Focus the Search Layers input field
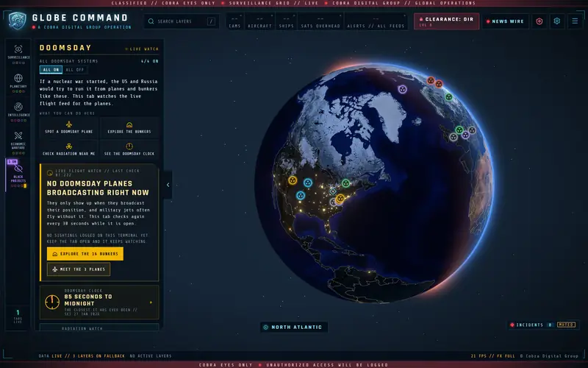 point(182,21)
